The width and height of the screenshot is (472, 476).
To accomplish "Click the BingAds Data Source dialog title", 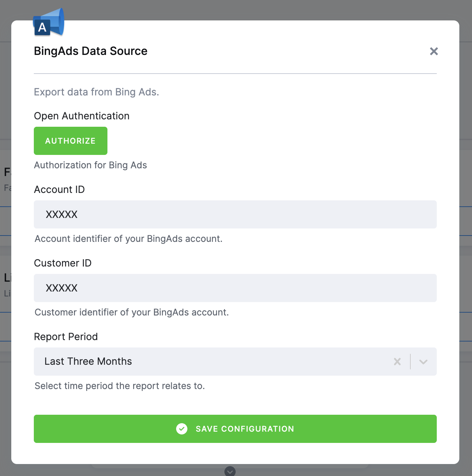I will pos(91,51).
